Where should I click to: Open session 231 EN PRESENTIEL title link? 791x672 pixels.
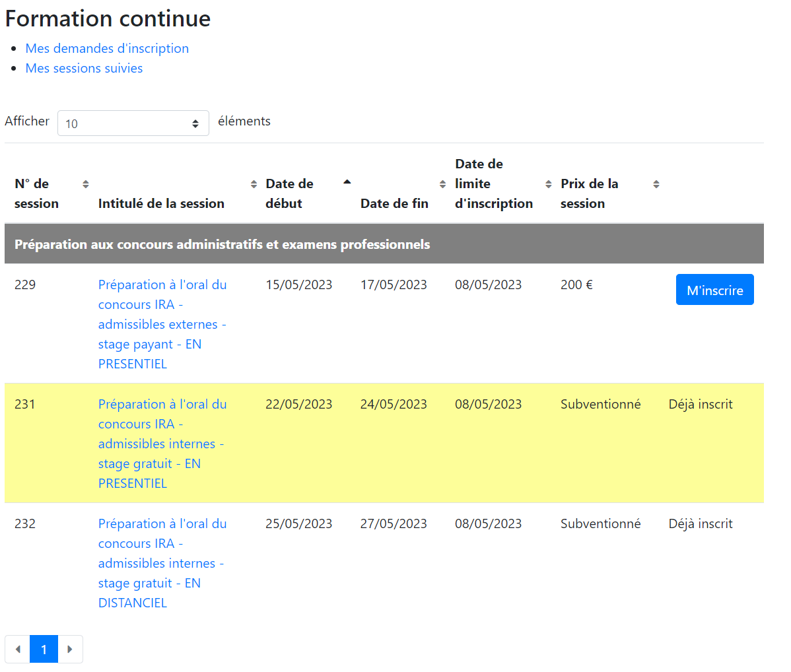(x=162, y=444)
